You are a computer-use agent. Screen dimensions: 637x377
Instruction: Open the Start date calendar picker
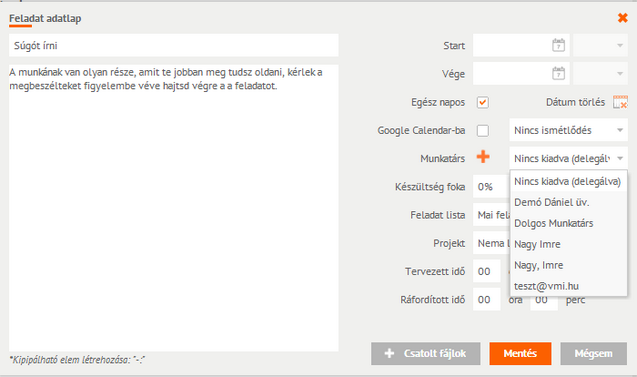pos(559,45)
